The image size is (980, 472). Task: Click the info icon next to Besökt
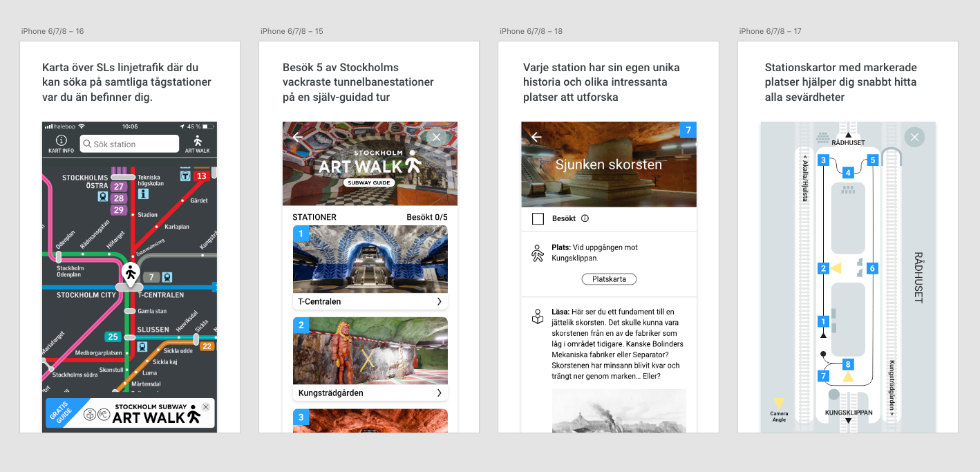click(585, 218)
